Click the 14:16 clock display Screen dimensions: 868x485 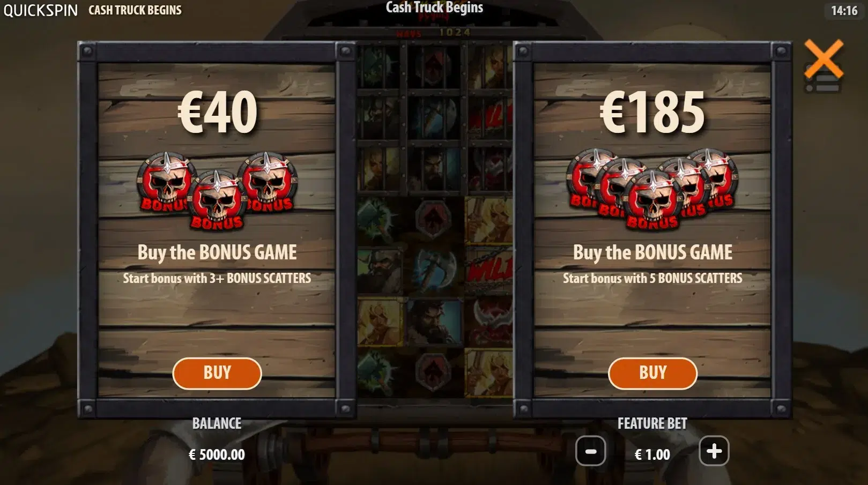[844, 10]
